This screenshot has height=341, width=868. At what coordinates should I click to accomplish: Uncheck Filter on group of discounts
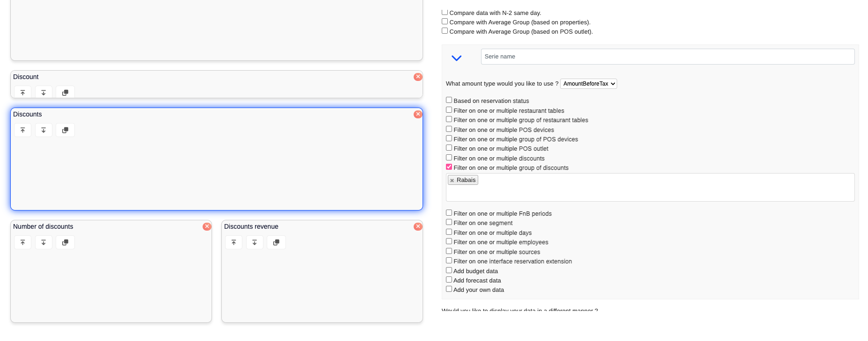tap(449, 167)
